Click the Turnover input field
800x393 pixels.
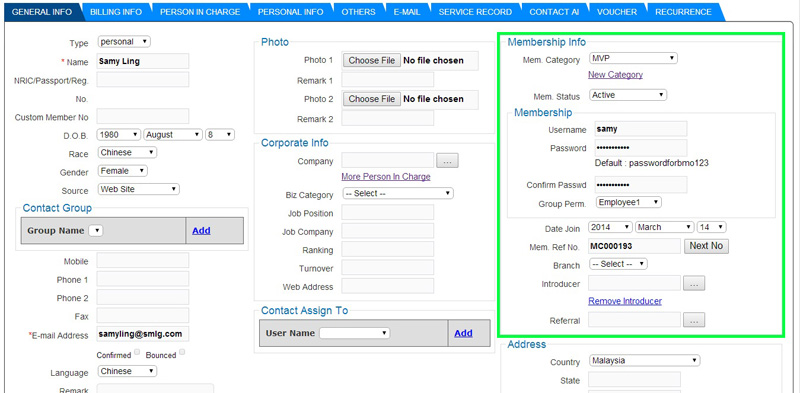tap(388, 268)
